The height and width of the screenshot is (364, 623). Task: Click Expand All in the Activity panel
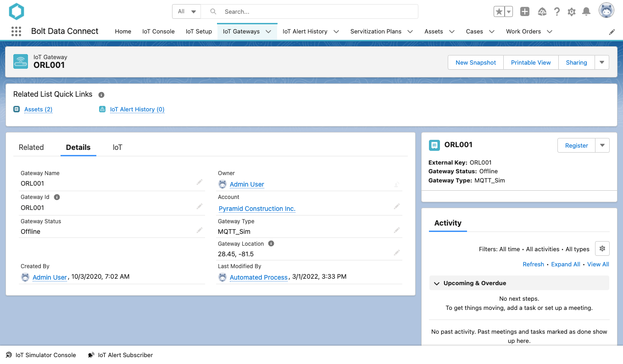click(x=566, y=264)
